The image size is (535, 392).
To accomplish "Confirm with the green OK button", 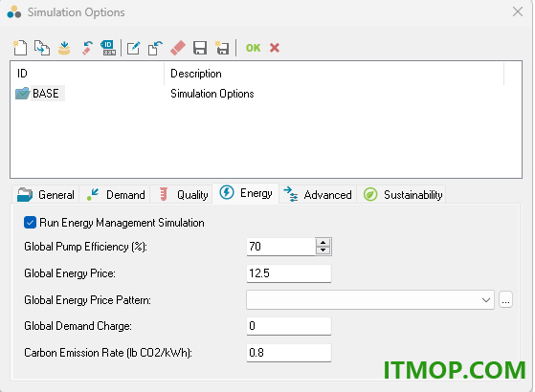I will pos(253,48).
